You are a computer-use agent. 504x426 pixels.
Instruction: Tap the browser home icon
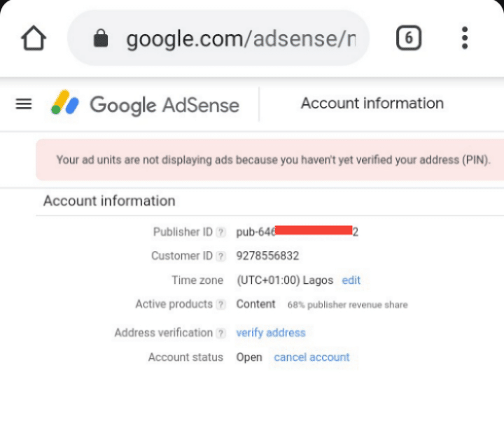click(x=34, y=38)
